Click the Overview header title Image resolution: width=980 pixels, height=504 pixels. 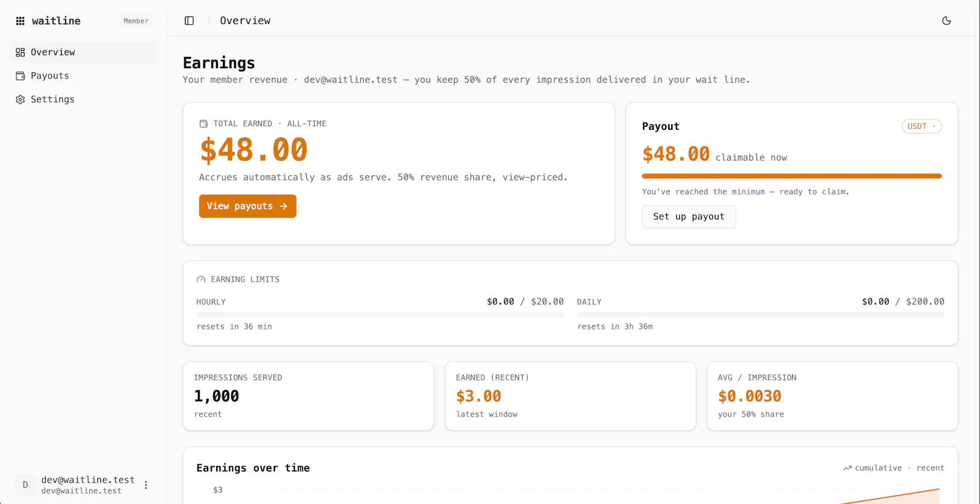[x=245, y=21]
